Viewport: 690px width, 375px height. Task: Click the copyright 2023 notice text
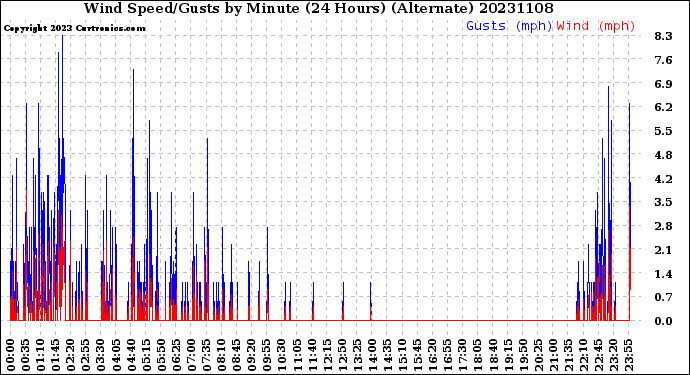coord(74,28)
